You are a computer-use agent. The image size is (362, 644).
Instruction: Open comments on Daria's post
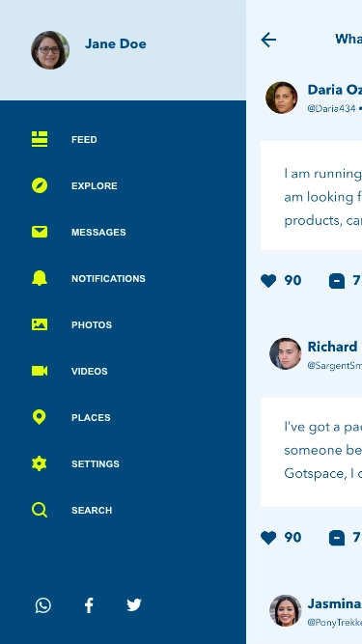coord(337,281)
